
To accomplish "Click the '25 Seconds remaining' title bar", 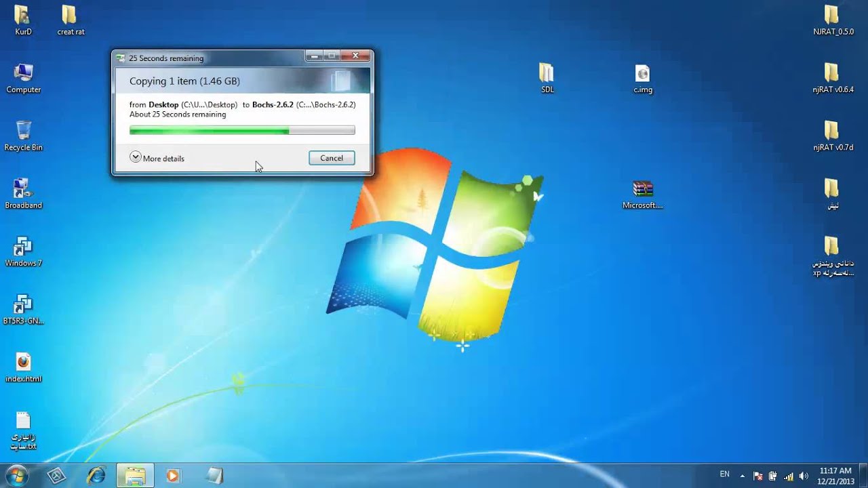I will [166, 58].
